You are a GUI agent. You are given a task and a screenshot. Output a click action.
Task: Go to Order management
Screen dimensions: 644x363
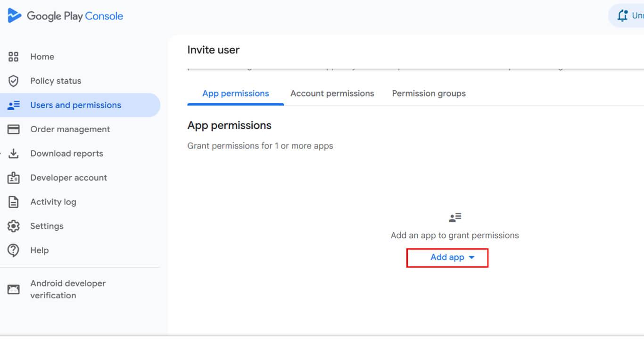[x=70, y=129]
